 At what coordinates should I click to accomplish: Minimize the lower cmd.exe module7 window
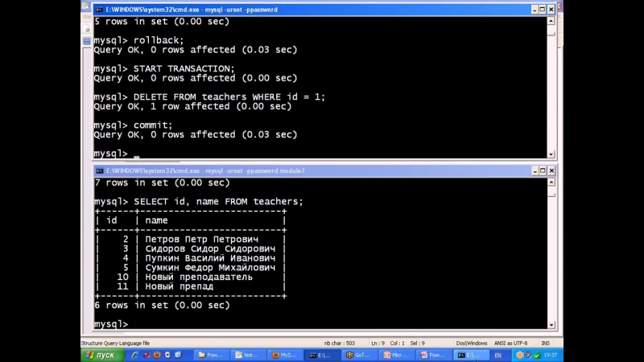(x=533, y=171)
